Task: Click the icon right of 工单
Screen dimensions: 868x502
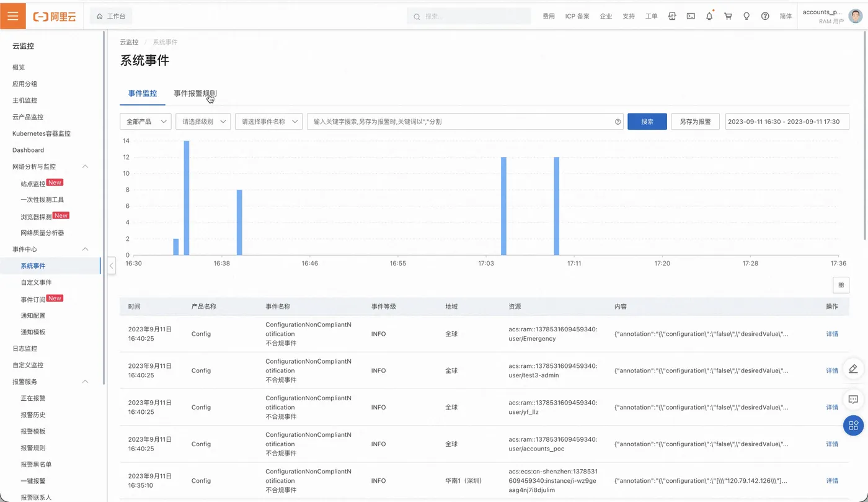Action: [672, 16]
